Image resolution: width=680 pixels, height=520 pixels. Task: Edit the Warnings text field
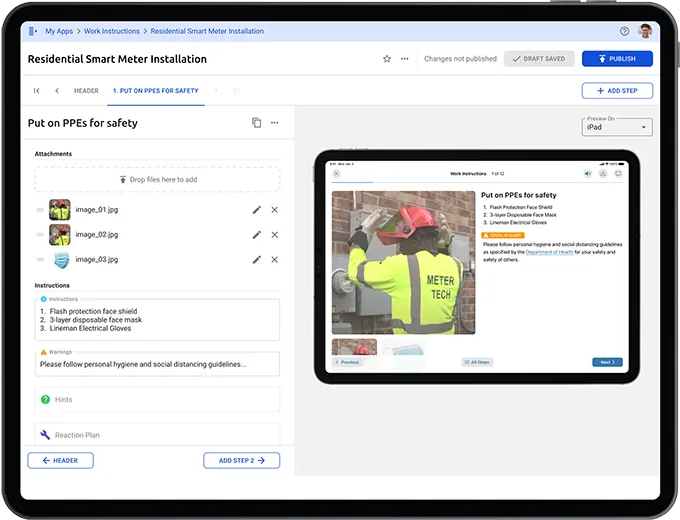157,364
